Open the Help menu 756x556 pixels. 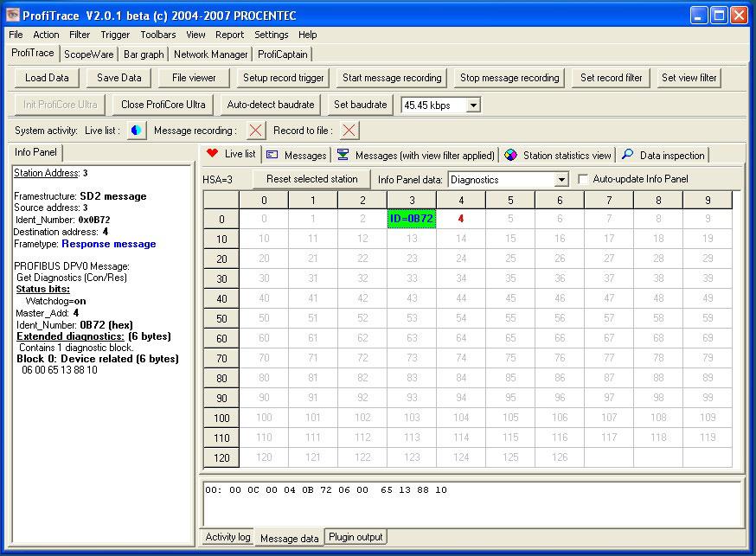pyautogui.click(x=308, y=35)
